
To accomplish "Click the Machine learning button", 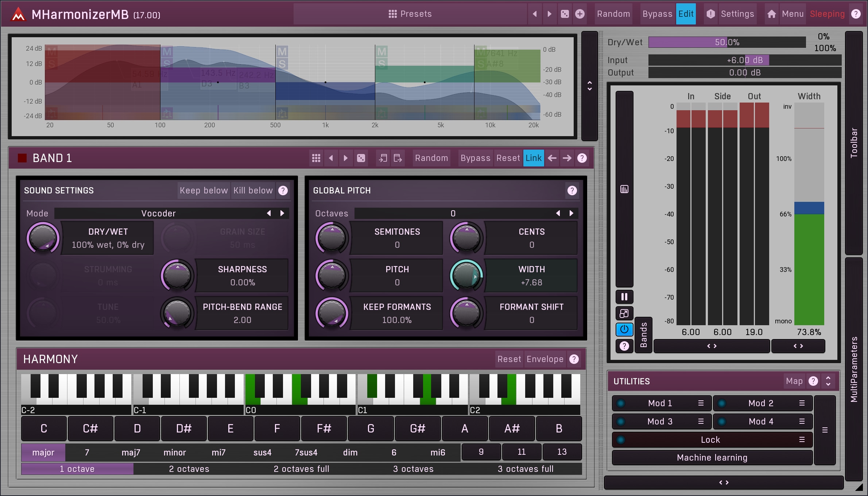I will click(712, 458).
